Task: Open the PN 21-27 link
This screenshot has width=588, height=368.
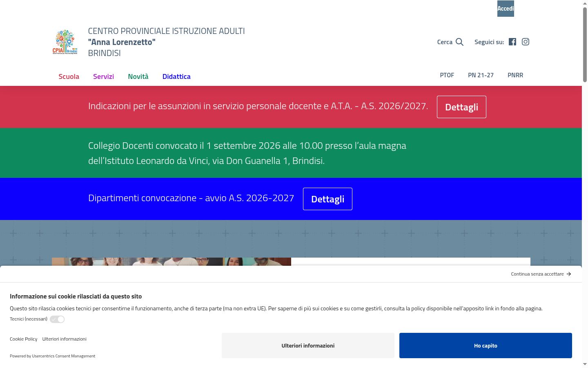Action: [481, 75]
